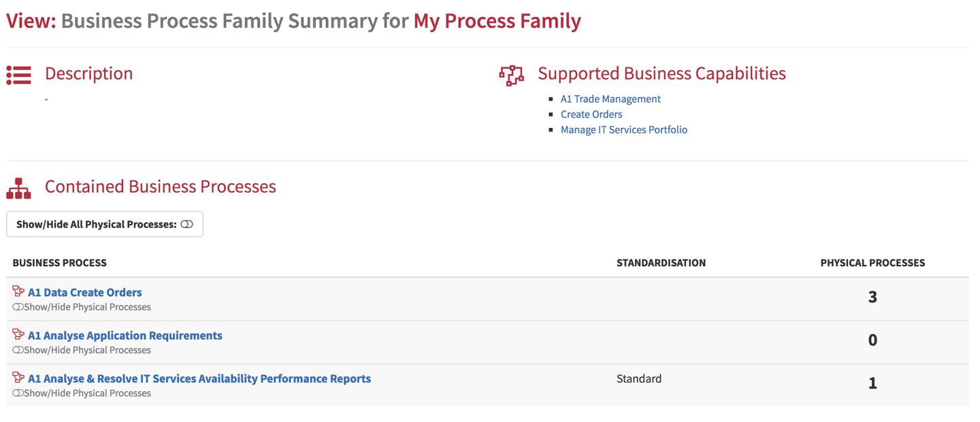Click the Description list icon

[18, 75]
